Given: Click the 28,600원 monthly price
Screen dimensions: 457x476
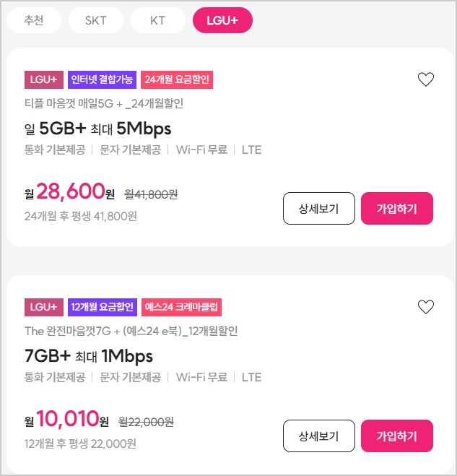Looking at the screenshot, I should point(70,192).
